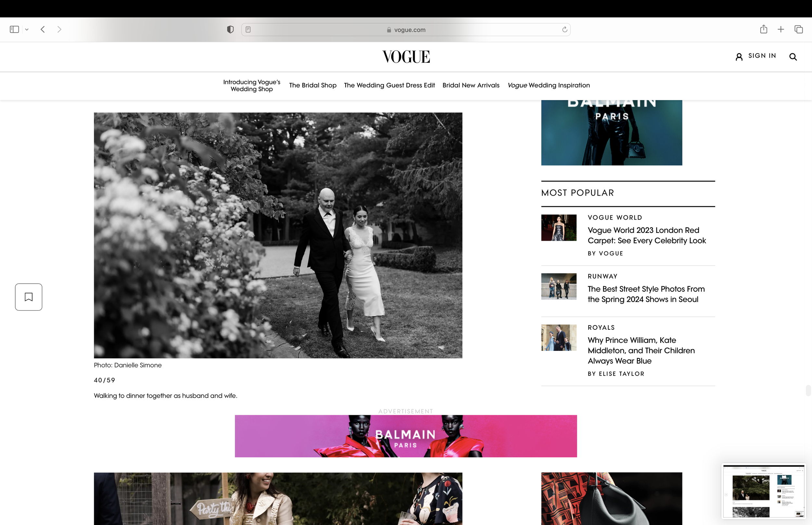This screenshot has height=525, width=812.
Task: Reload the page with the refresh icon
Action: coord(564,30)
